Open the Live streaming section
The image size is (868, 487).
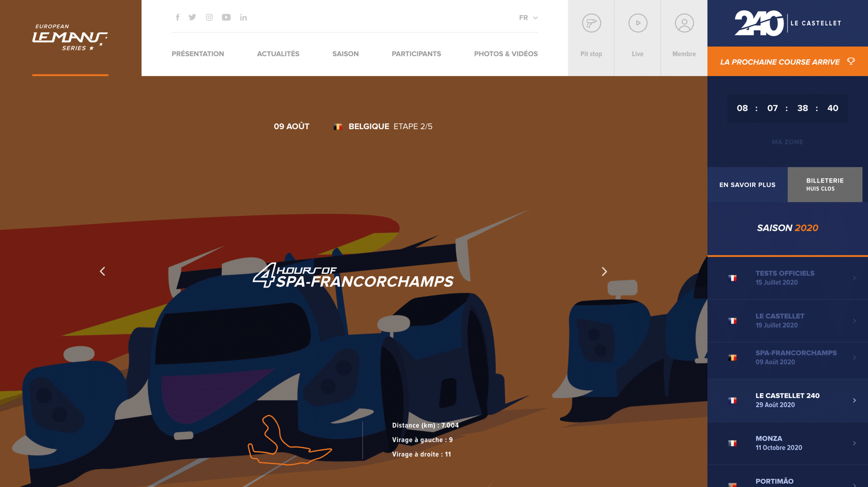(x=638, y=38)
